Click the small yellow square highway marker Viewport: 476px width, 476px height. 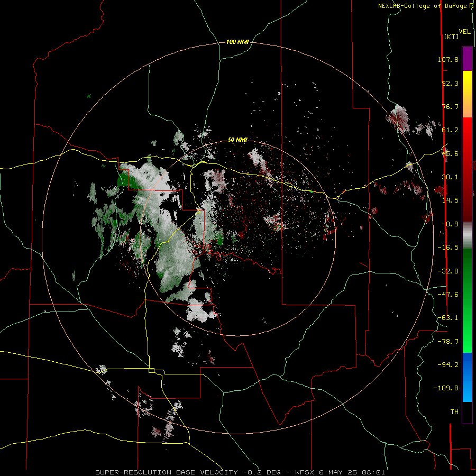click(151, 370)
